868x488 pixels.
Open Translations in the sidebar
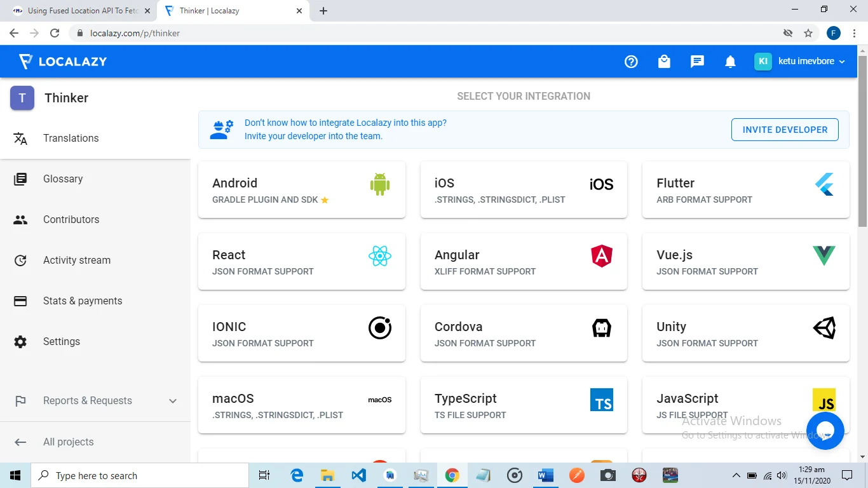[x=95, y=139]
